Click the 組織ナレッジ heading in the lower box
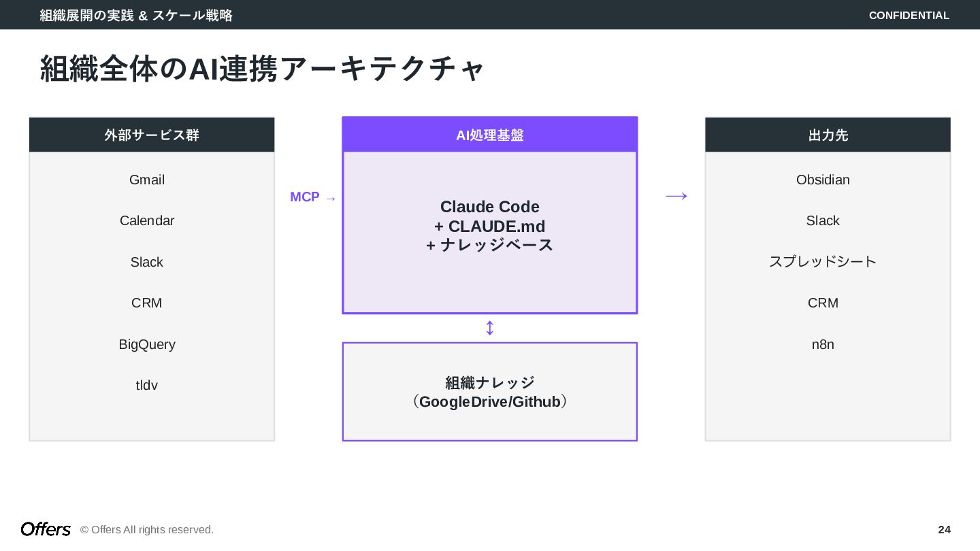Viewport: 980px width, 551px height. point(490,382)
